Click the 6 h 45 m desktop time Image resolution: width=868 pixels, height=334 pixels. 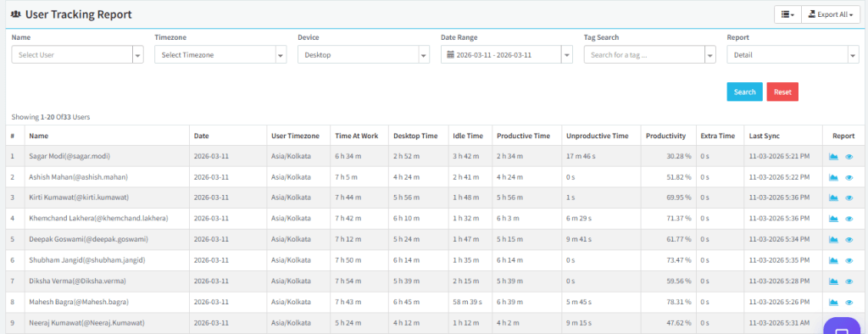406,303
